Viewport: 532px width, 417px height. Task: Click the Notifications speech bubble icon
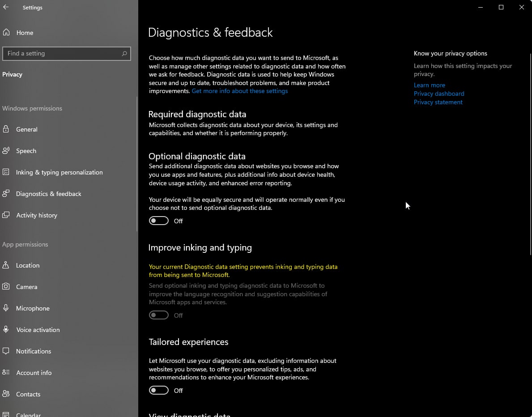point(6,351)
